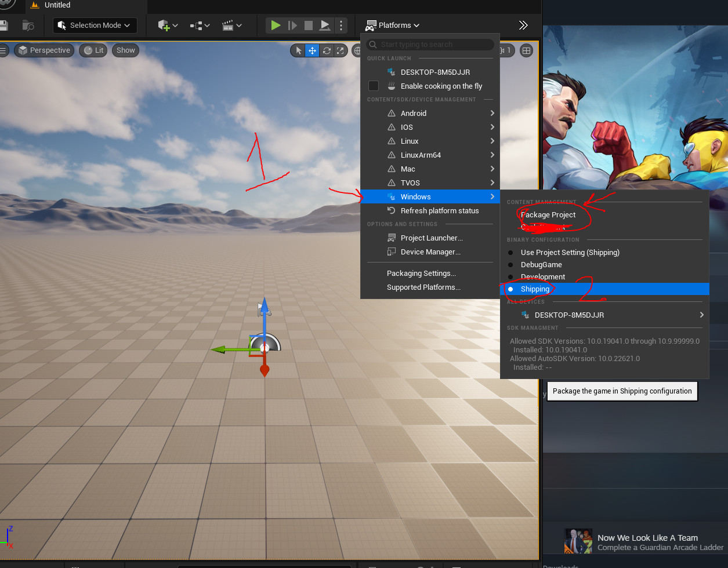728x568 pixels.
Task: Open the cinematics clapperboard menu
Action: tap(231, 26)
